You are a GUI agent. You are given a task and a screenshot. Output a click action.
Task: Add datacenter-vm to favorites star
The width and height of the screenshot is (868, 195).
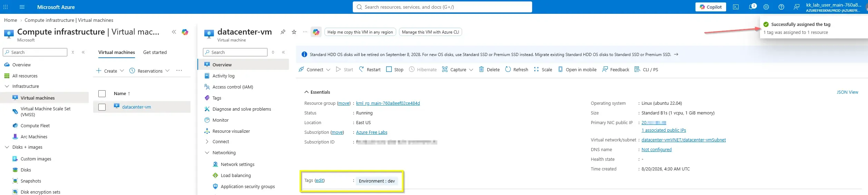click(x=294, y=32)
